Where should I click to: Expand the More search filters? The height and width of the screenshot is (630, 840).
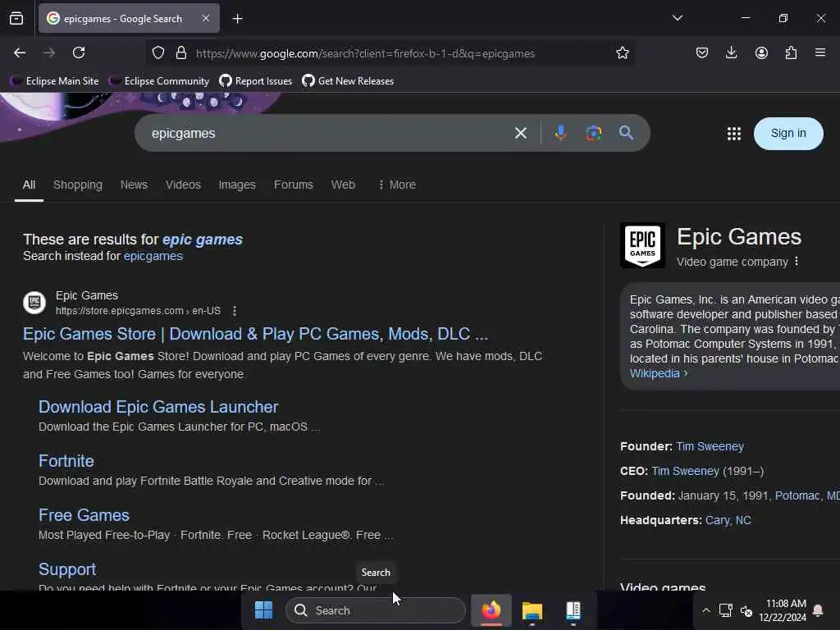point(397,185)
